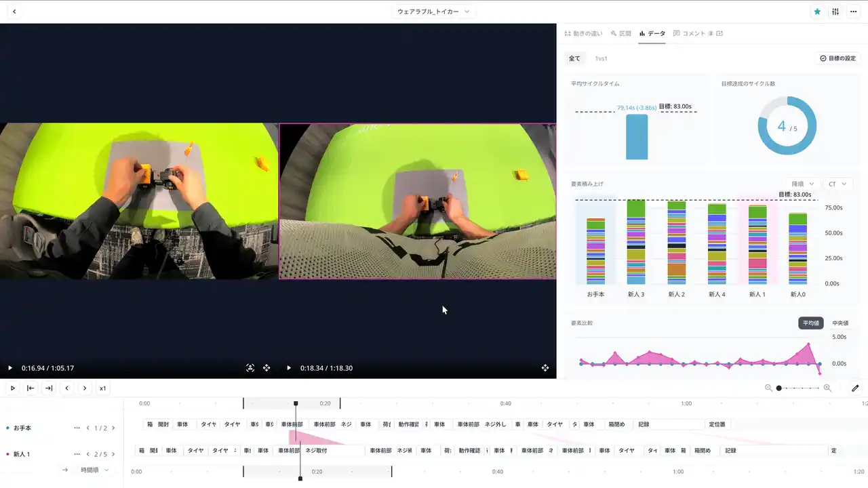Switch to the 動きの違い tab
The height and width of the screenshot is (488, 868).
[583, 33]
